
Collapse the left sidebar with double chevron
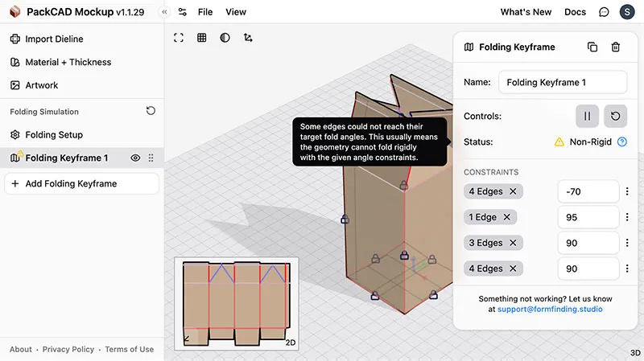pyautogui.click(x=164, y=12)
